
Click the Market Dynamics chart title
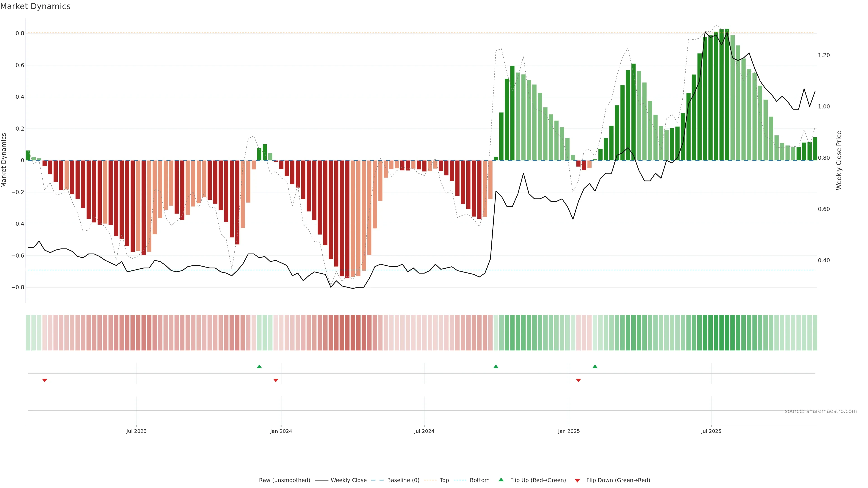pos(35,6)
